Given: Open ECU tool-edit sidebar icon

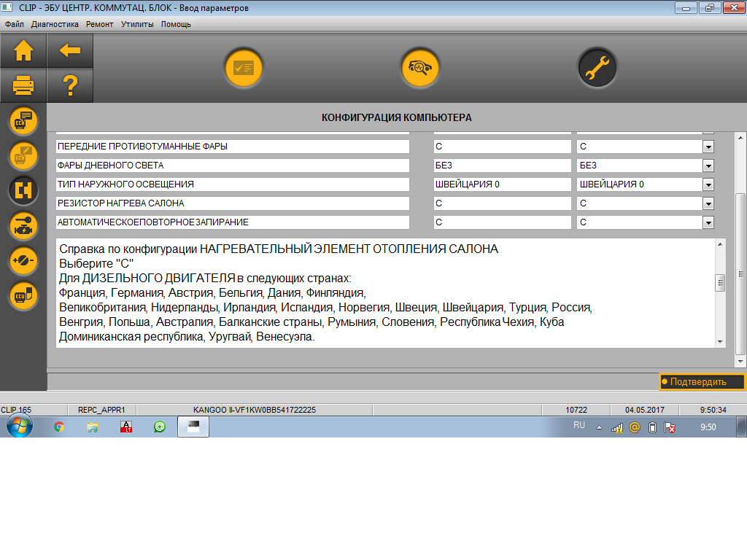Looking at the screenshot, I should (x=23, y=156).
